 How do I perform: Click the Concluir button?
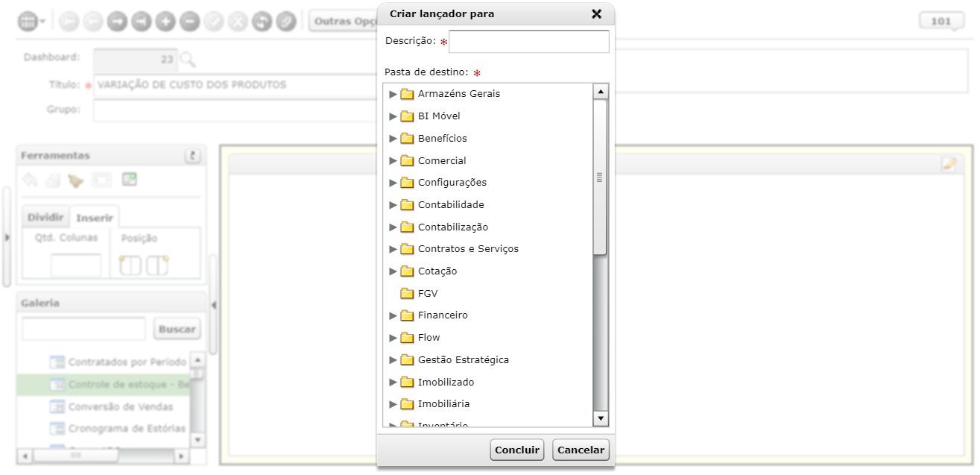(517, 450)
